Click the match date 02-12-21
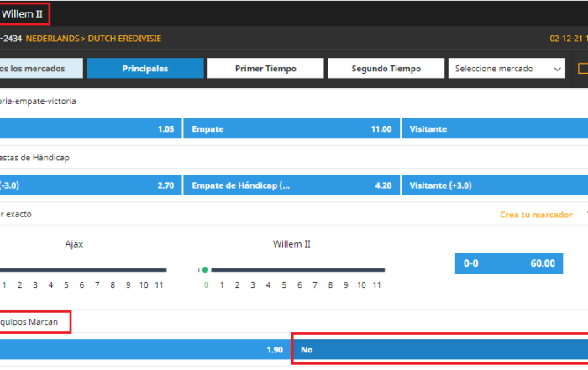 click(566, 39)
